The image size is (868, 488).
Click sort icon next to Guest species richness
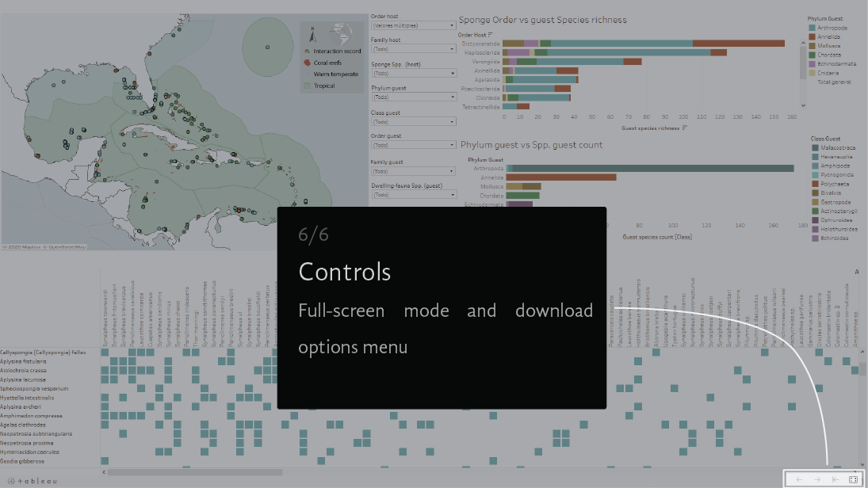(684, 128)
